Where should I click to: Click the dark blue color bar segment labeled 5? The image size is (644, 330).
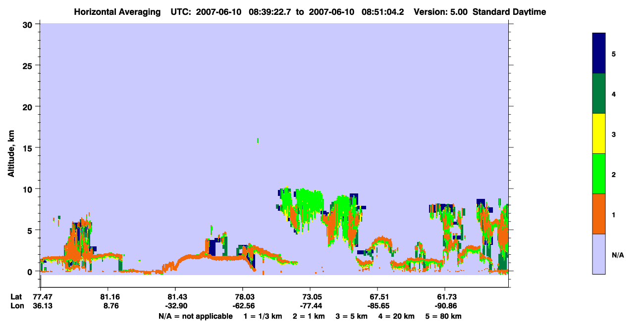pos(599,53)
